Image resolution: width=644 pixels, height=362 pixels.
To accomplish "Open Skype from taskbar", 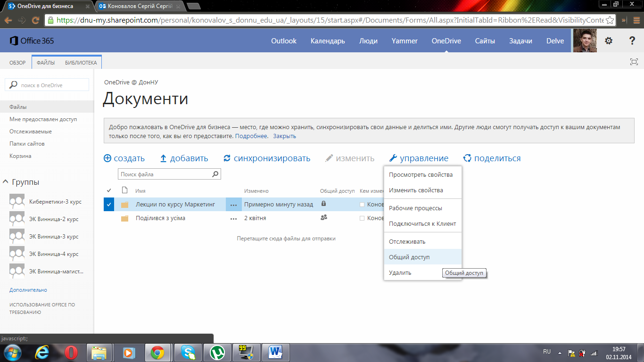I will (188, 353).
